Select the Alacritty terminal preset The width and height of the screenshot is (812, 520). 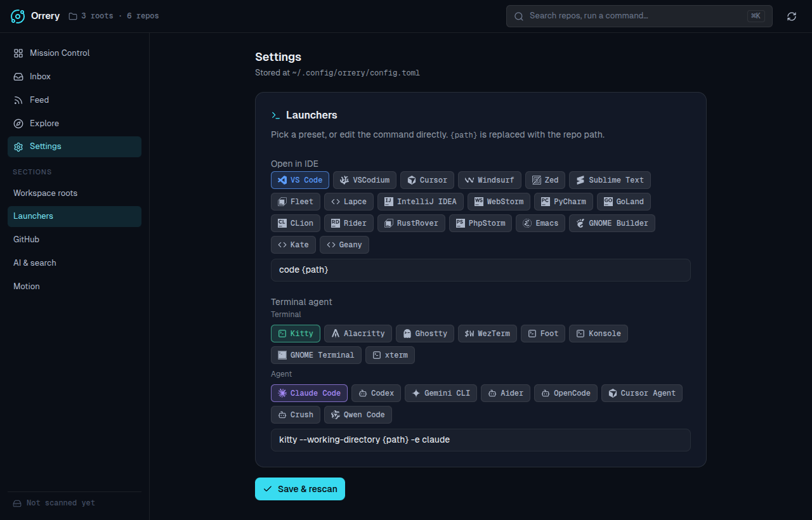358,334
